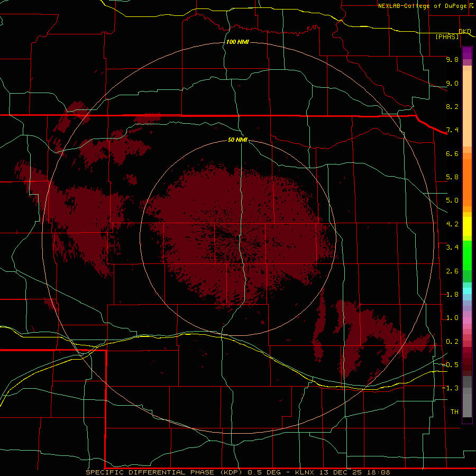Pick the light peach color bar segment
The height and width of the screenshot is (476, 476).
[x=467, y=108]
